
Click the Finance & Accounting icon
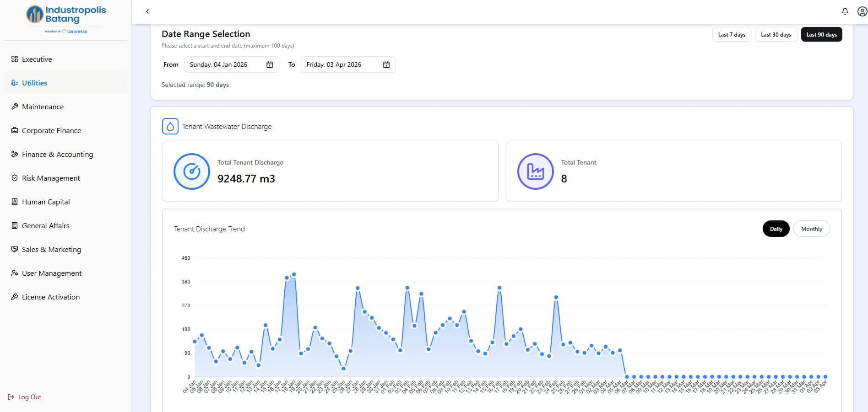15,154
